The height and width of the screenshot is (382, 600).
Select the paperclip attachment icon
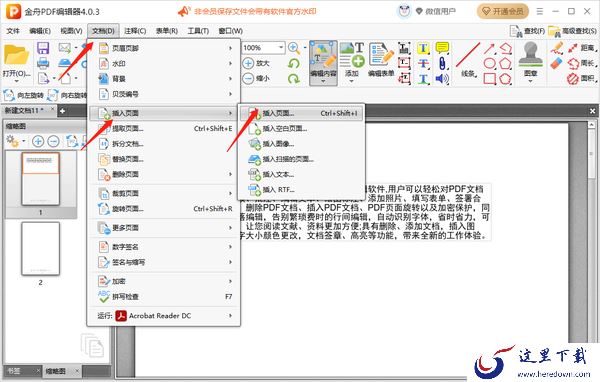point(442,63)
